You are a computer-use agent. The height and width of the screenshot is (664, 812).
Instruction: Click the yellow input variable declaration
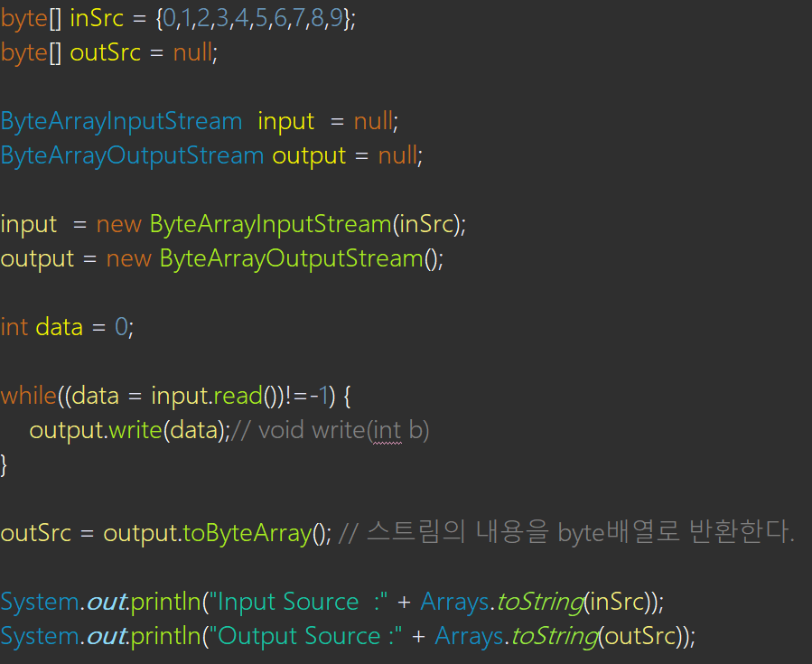pyautogui.click(x=285, y=122)
